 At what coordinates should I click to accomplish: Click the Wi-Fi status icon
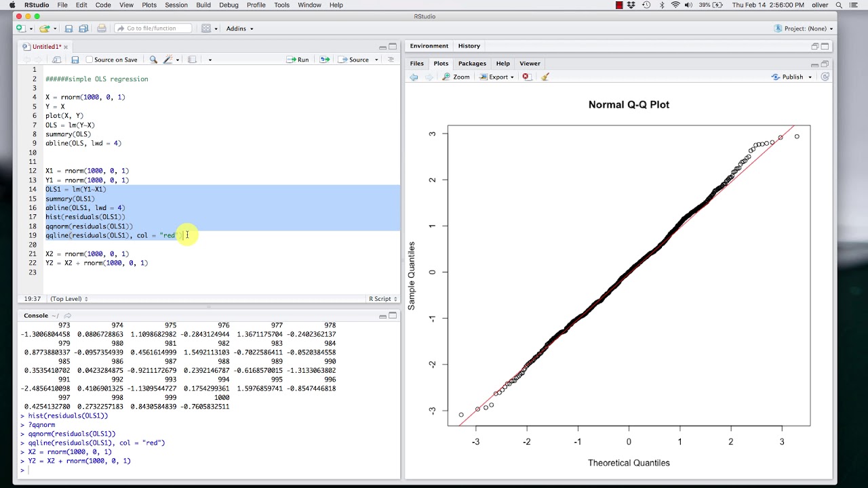coord(675,5)
